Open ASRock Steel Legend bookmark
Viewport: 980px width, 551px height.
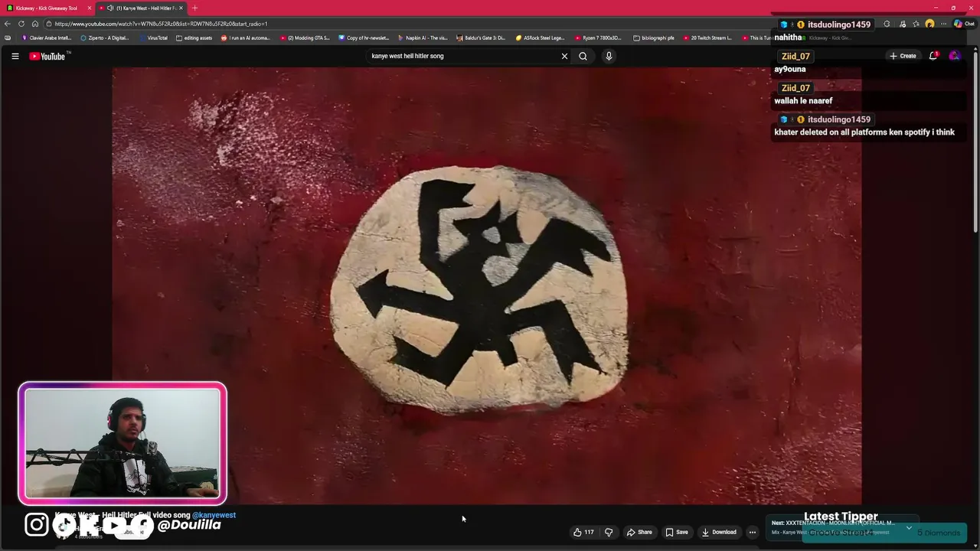pyautogui.click(x=540, y=37)
